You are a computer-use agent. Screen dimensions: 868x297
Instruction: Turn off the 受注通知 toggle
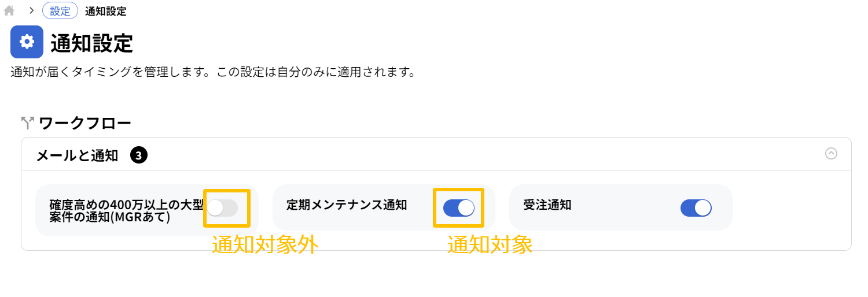click(696, 208)
